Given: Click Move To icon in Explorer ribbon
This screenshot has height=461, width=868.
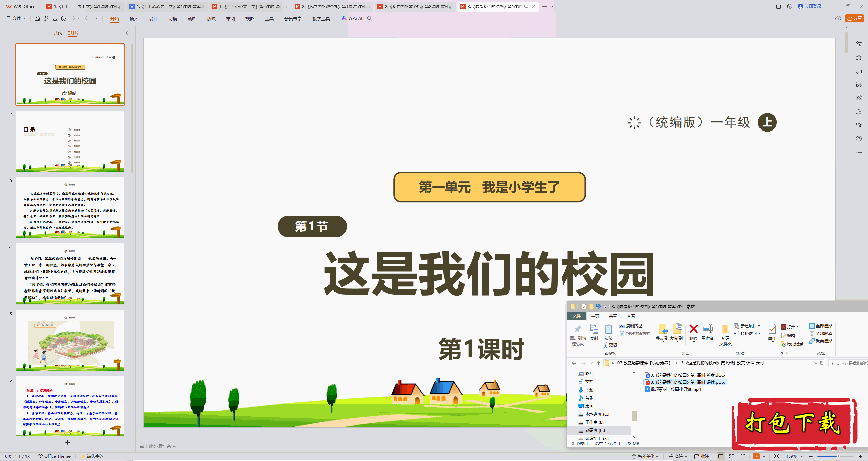Looking at the screenshot, I should 662,332.
